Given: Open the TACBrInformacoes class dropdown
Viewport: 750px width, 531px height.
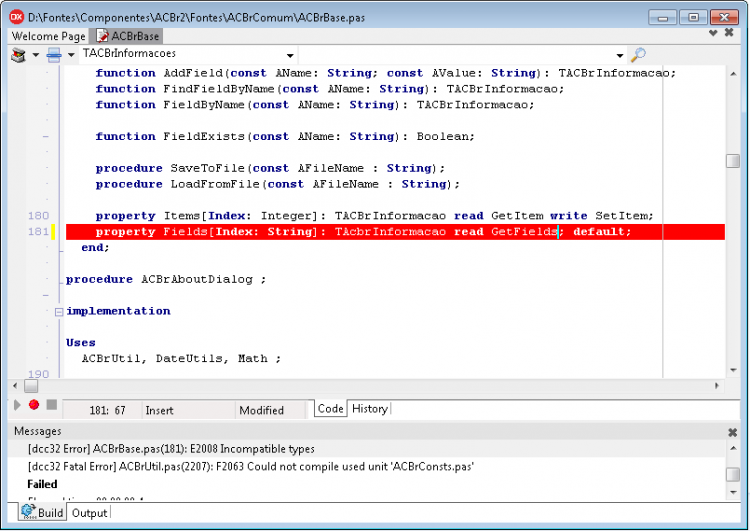Looking at the screenshot, I should pyautogui.click(x=290, y=55).
